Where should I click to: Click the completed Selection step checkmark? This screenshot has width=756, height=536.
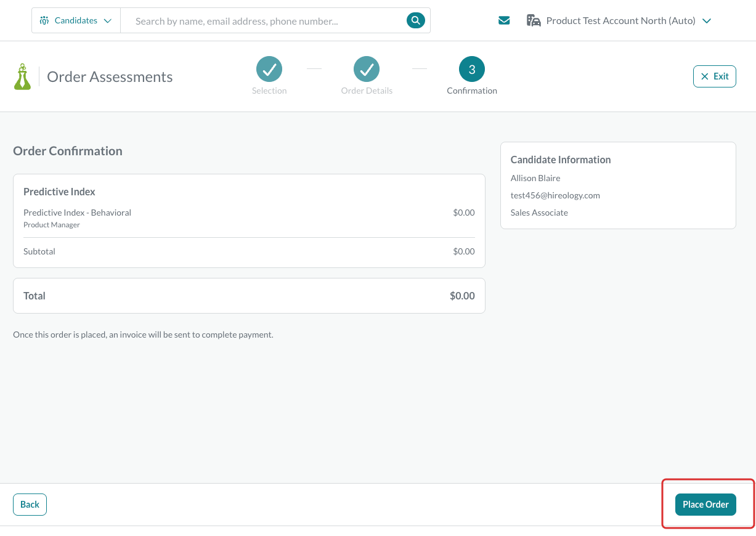coord(269,70)
